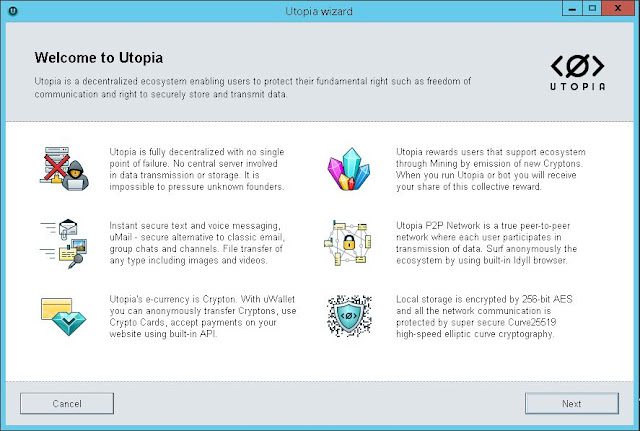This screenshot has width=640, height=431.
Task: Click the 'Utopia is fully decentralized' paragraph
Action: 197,169
